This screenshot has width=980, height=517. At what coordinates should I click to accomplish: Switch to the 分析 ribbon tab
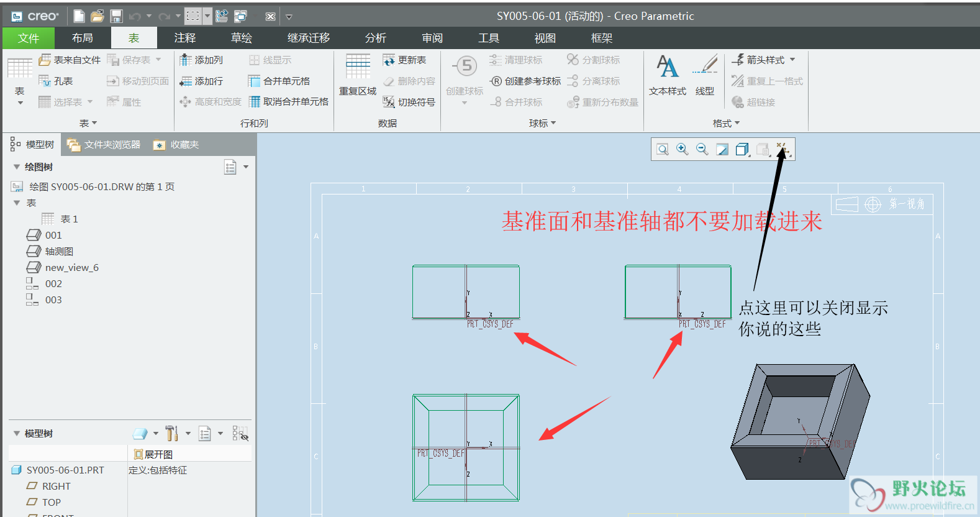click(x=376, y=38)
